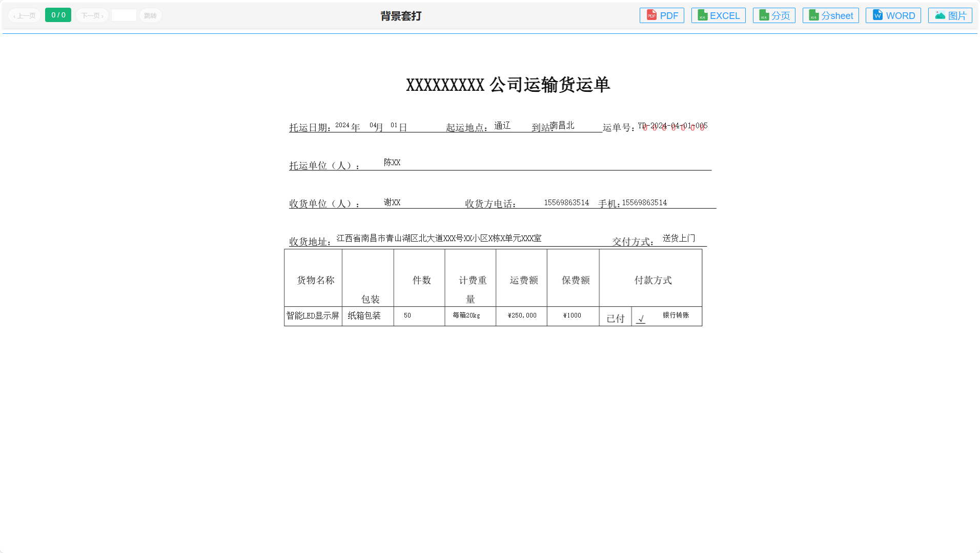Focus the page number jump input
This screenshot has width=980, height=553.
click(124, 15)
